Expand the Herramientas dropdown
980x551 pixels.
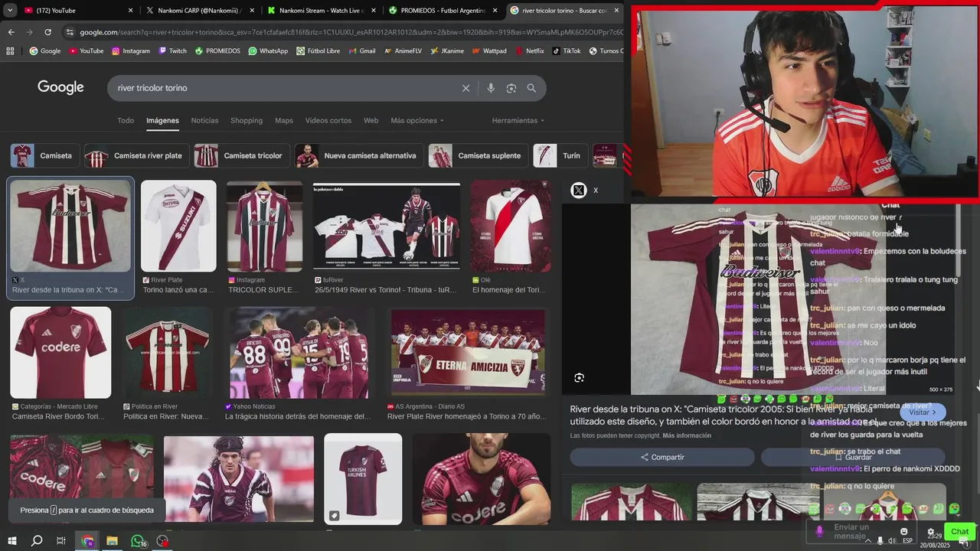coord(518,120)
